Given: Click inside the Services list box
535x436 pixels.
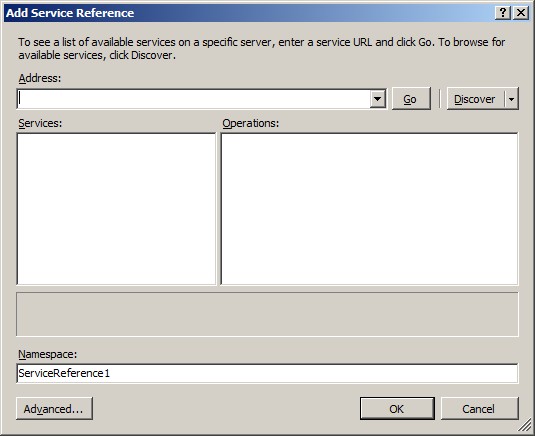Looking at the screenshot, I should tap(116, 209).
